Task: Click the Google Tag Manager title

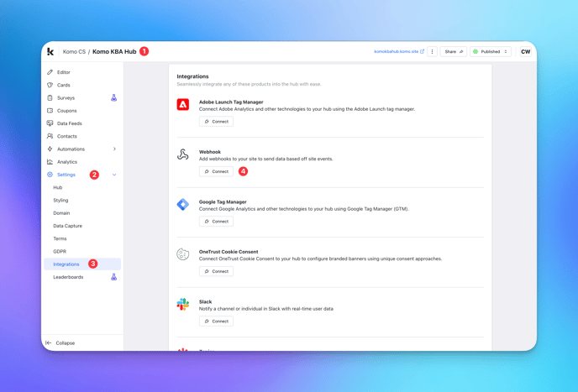Action: pyautogui.click(x=223, y=202)
